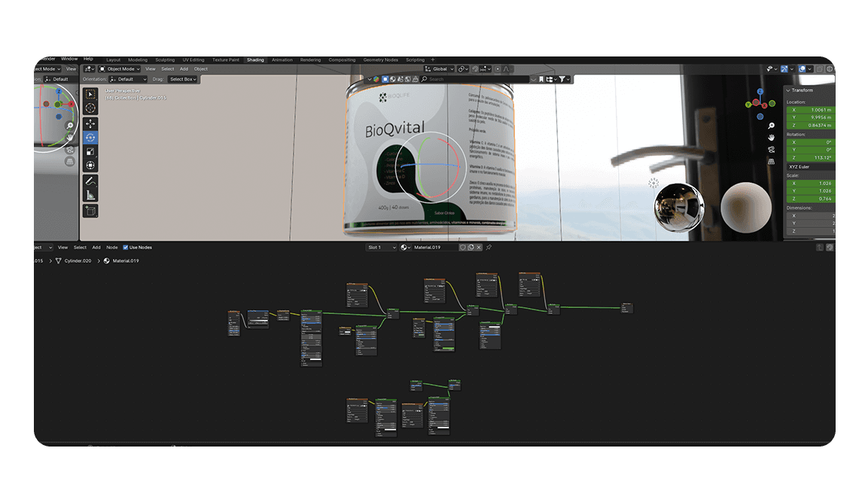868x503 pixels.
Task: Click the zoom magnifier icon in right viewport
Action: [x=772, y=126]
